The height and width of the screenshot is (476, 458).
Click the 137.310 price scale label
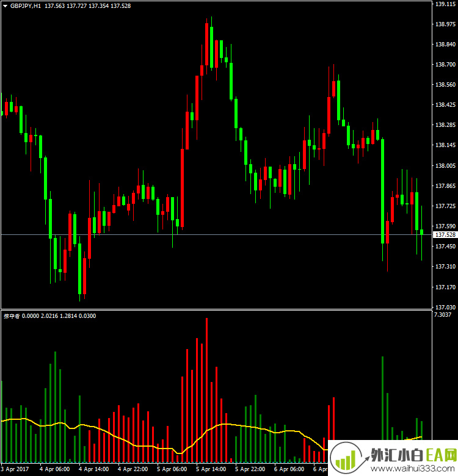444,266
